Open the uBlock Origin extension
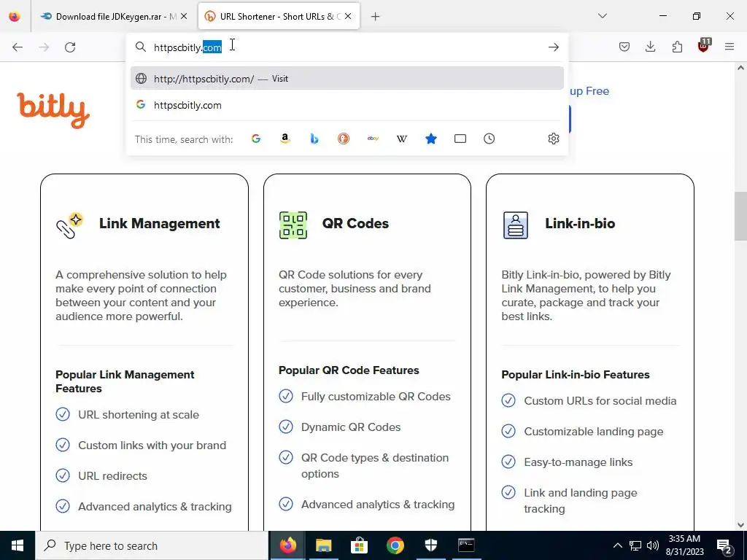Screen dimensions: 747x560 point(704,46)
